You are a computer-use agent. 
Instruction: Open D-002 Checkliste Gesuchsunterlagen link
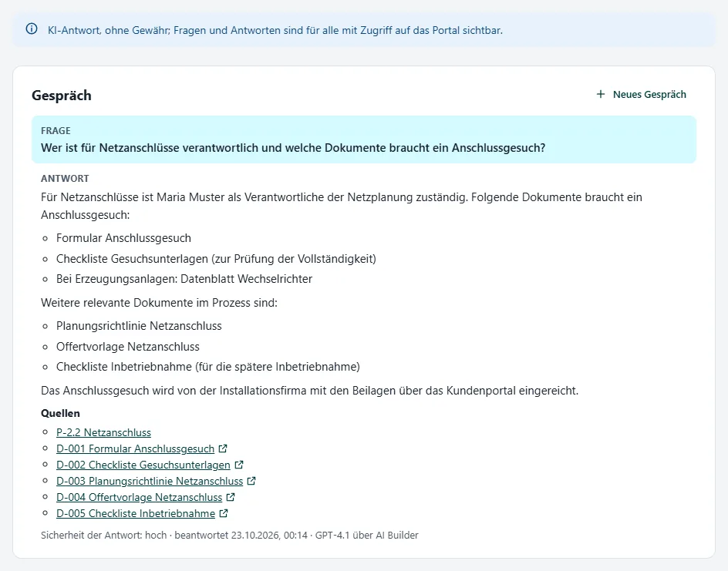(143, 465)
